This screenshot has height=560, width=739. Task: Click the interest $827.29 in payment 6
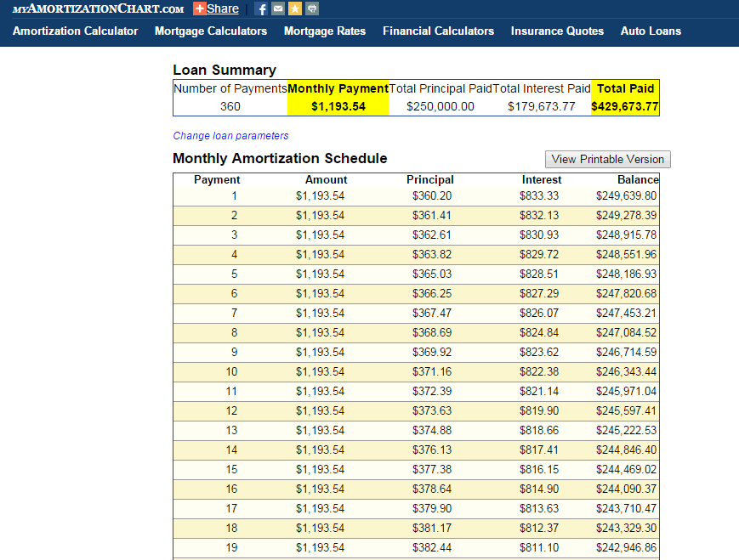(539, 294)
